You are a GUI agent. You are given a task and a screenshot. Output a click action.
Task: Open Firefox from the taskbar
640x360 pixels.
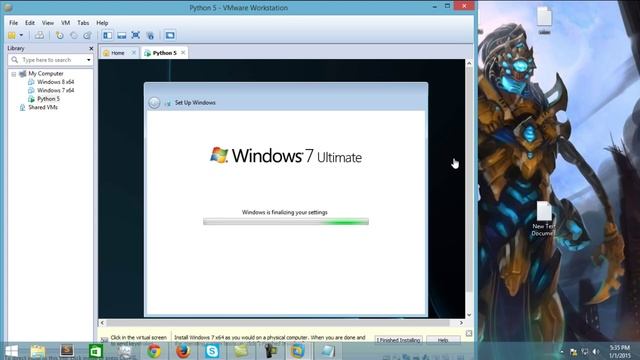[x=183, y=351]
